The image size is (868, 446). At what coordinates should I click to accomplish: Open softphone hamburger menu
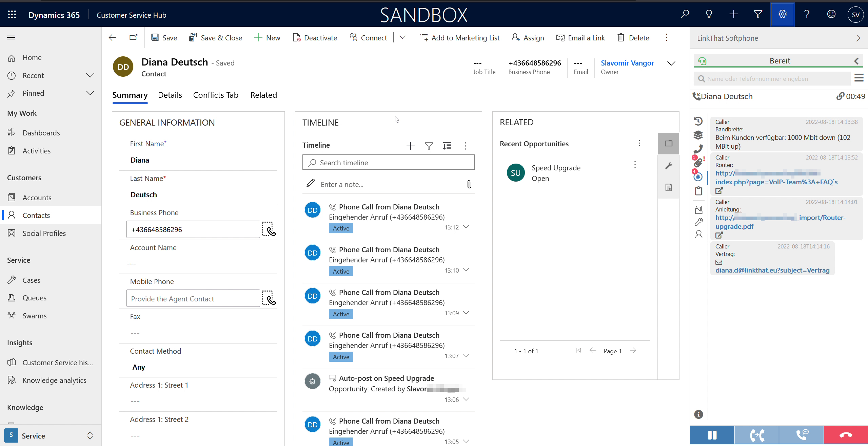(859, 78)
